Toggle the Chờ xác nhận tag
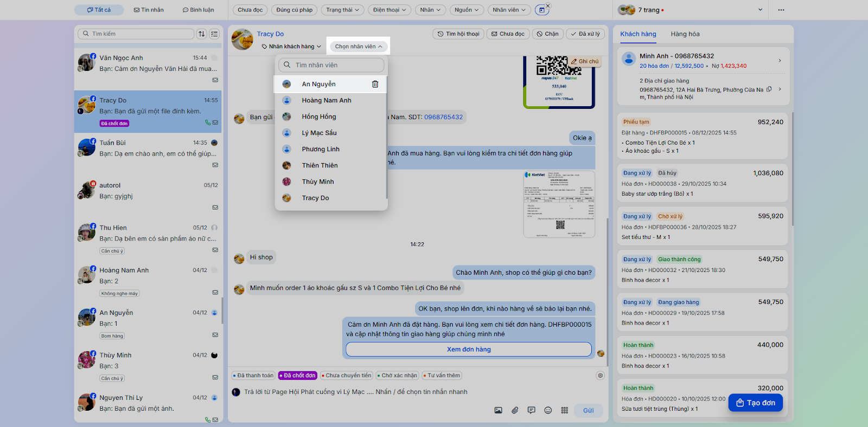This screenshot has height=427, width=868. pos(397,376)
